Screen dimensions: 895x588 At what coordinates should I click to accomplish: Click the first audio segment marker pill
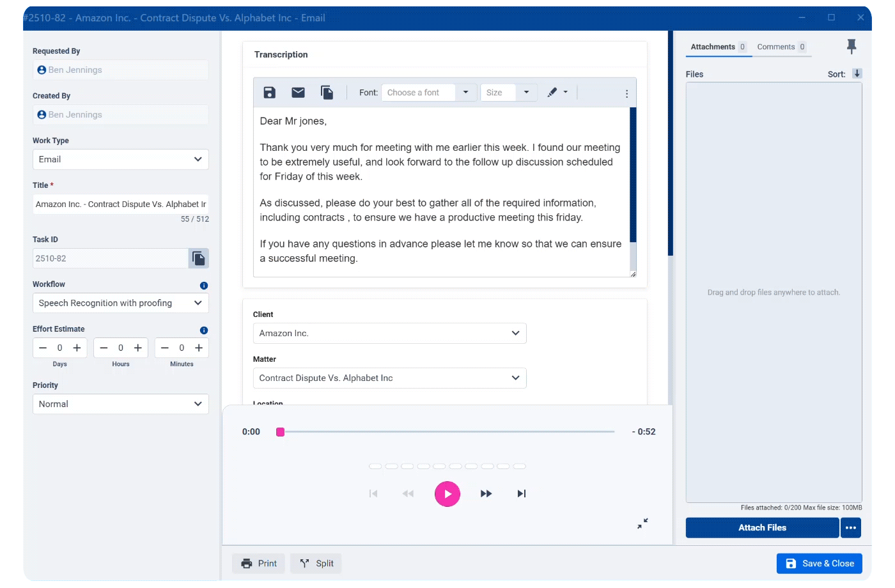(x=375, y=467)
